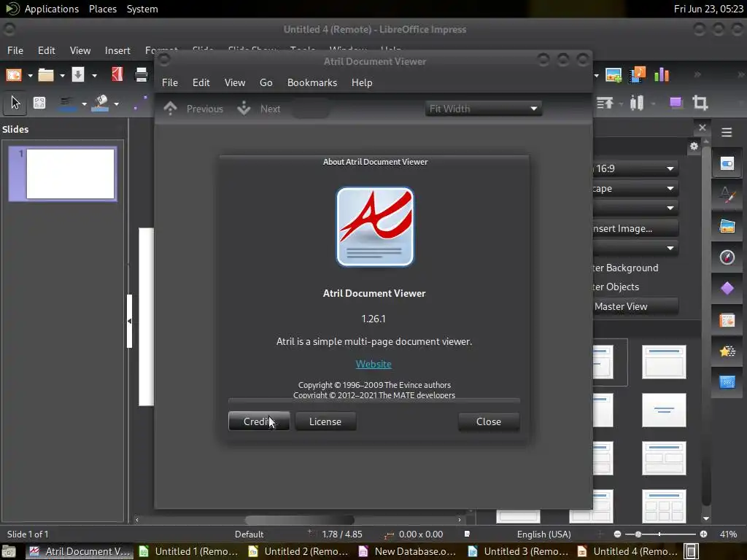The height and width of the screenshot is (560, 747).
Task: Click the Credits button in About dialog
Action: pos(259,421)
